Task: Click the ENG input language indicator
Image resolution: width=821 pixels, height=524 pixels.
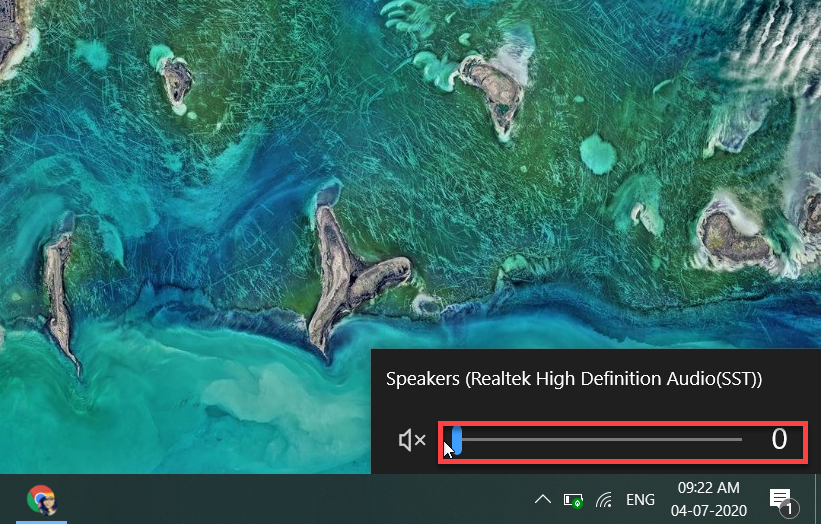Action: click(640, 499)
